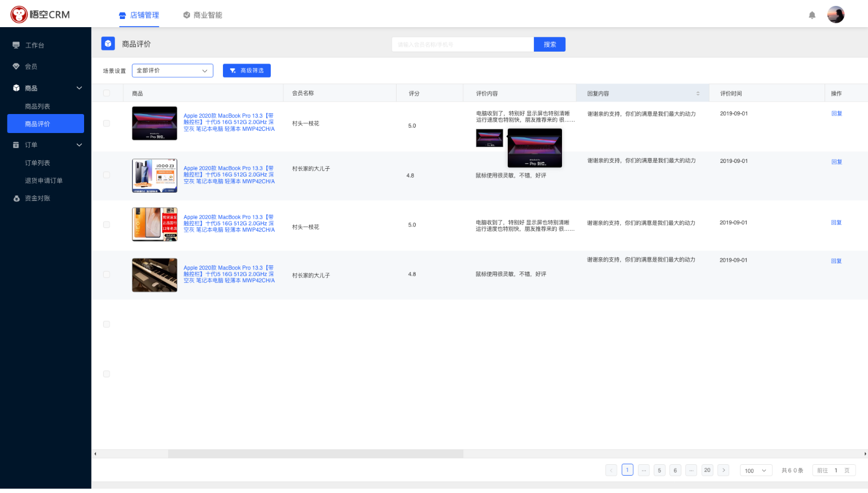Toggle the select-all checkbox in header
Viewport: 868px width, 493px height.
click(x=106, y=93)
